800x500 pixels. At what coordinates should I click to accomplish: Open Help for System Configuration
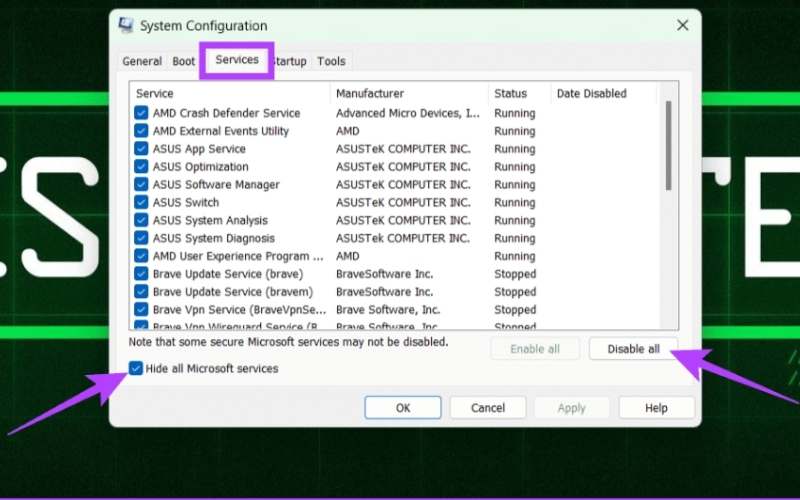(x=656, y=408)
